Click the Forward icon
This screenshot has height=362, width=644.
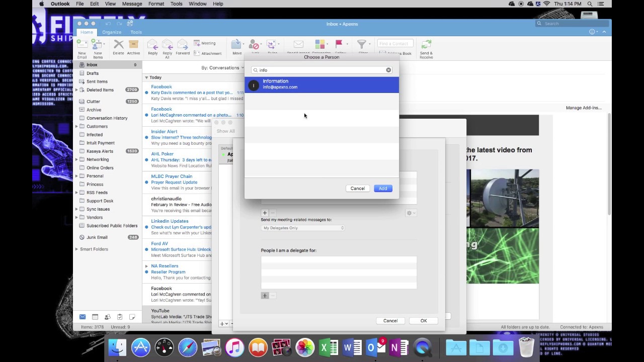(x=183, y=45)
